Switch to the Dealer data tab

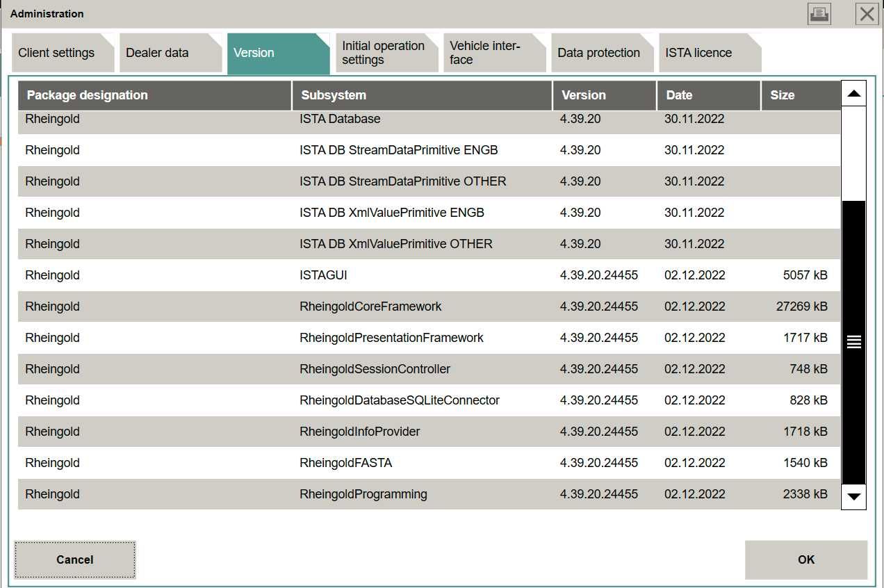coord(170,53)
